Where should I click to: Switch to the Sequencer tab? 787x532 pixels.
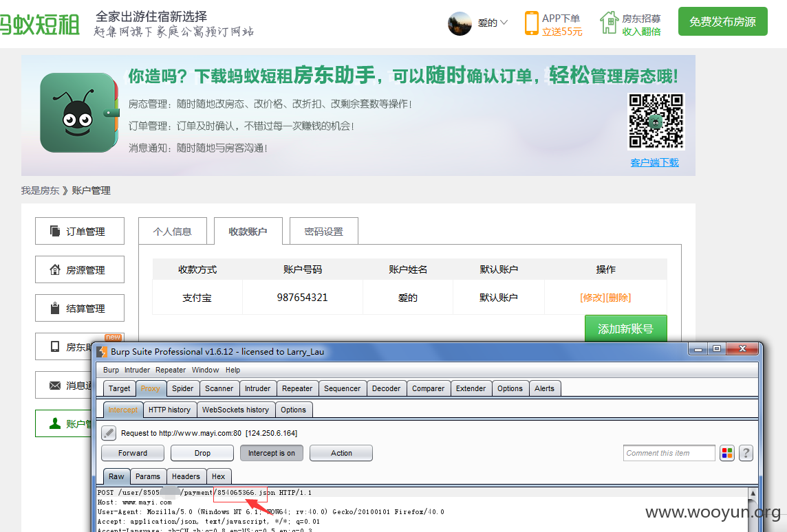point(343,388)
